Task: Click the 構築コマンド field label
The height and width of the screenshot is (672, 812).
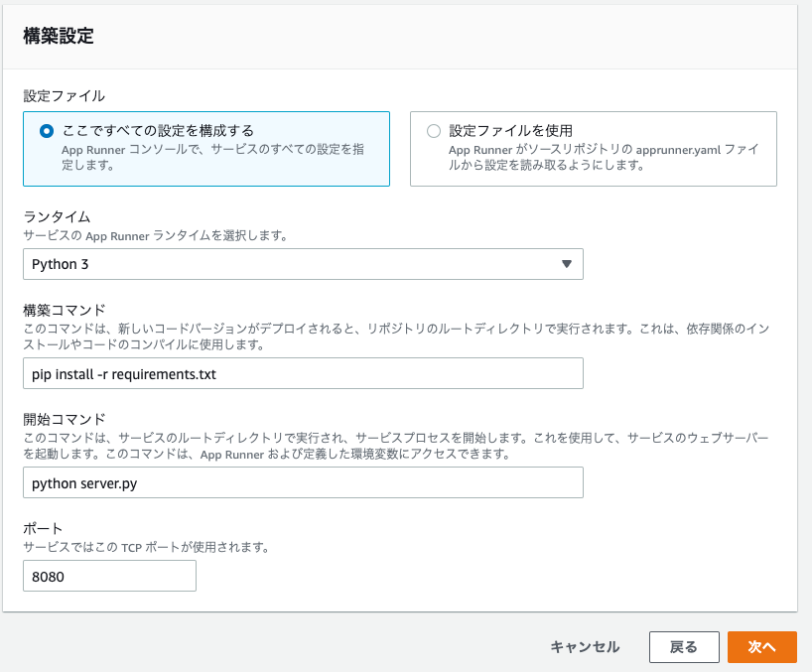Action: [x=65, y=310]
